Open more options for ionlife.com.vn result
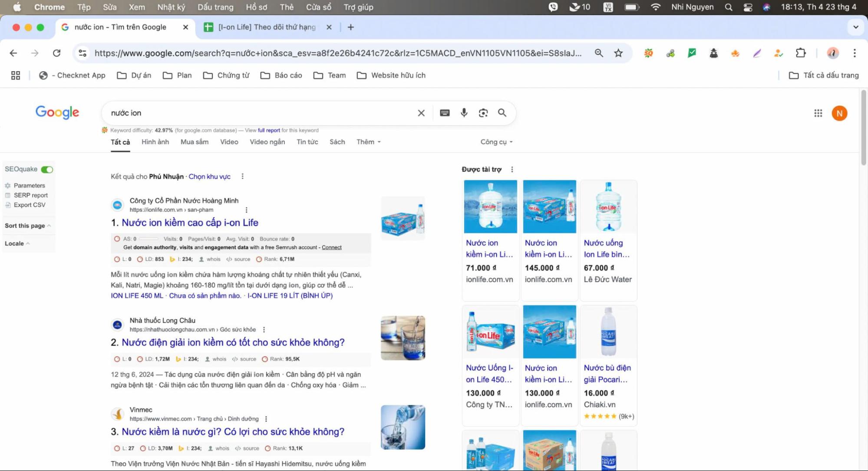Screen dimensions: 868x471 point(247,210)
